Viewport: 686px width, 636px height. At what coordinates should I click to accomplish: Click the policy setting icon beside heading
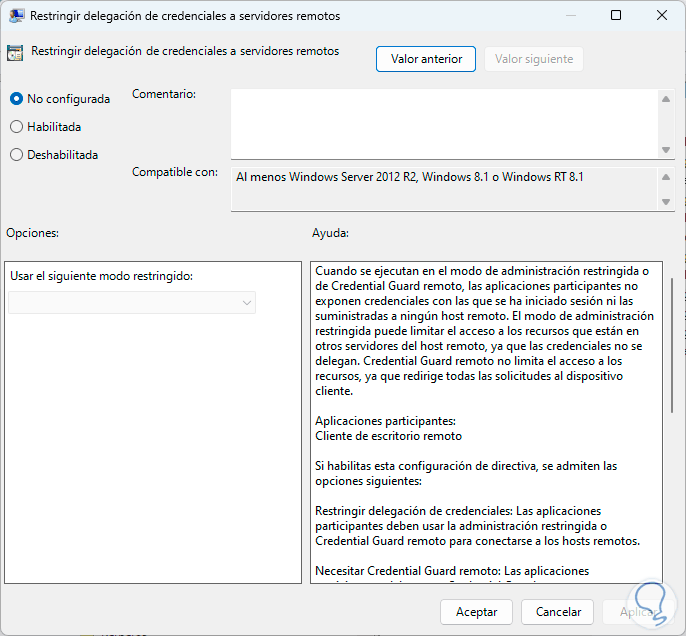coord(15,53)
